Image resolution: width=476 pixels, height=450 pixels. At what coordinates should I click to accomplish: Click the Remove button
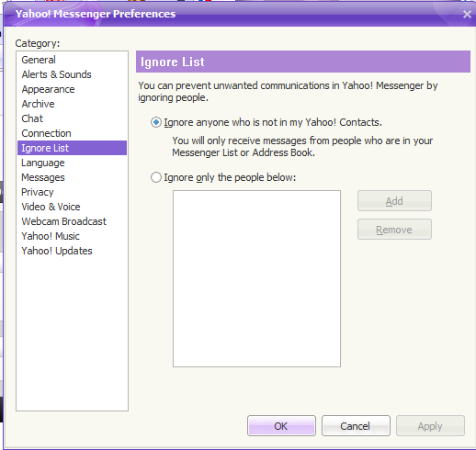tap(394, 230)
